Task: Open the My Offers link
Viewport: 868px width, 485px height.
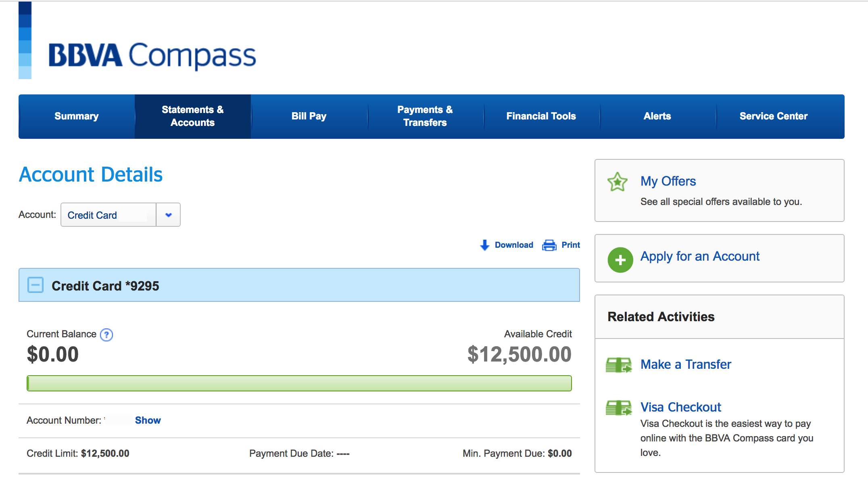Action: 668,181
